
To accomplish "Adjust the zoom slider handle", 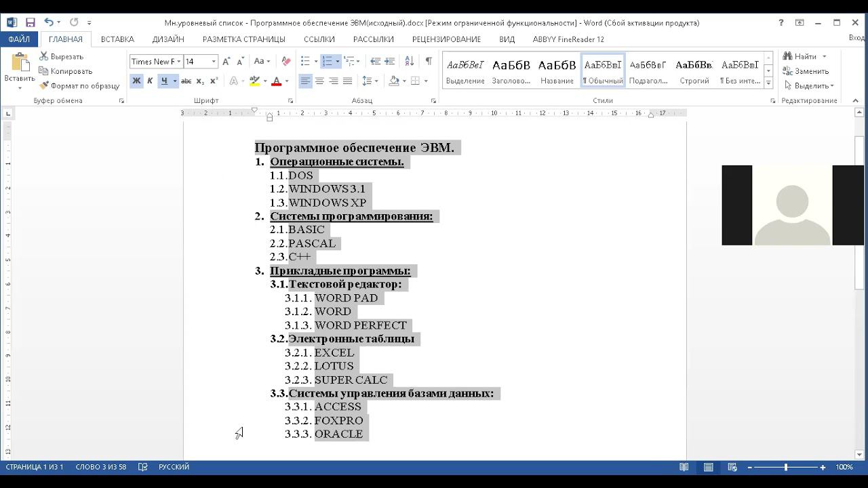I will pyautogui.click(x=786, y=467).
